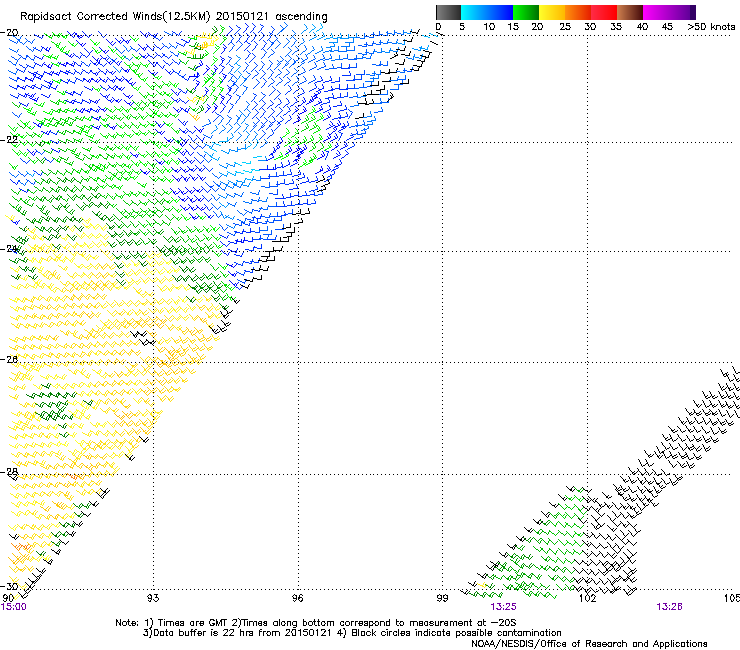This screenshot has height=650, width=740.
Task: Click the purple 15:00 time label
Action: 14,607
